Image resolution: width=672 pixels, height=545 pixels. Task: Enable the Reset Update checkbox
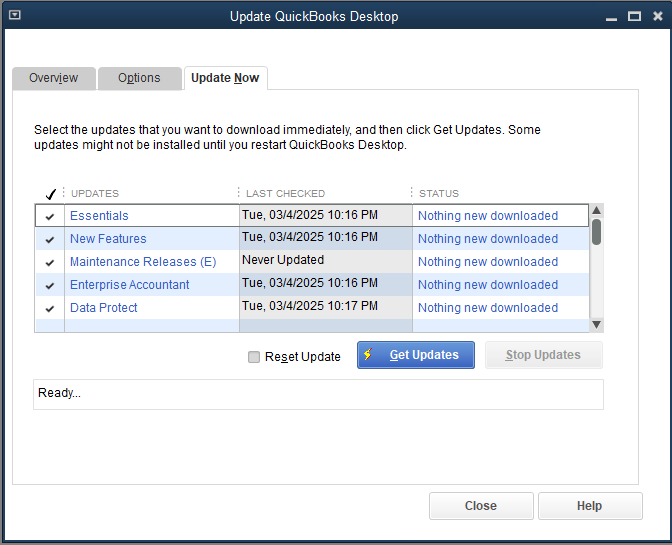(x=254, y=356)
